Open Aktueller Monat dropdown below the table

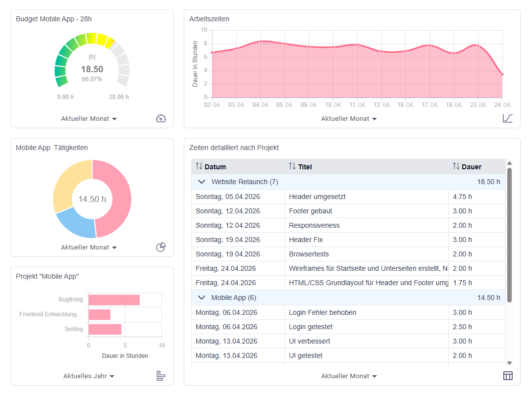tap(349, 376)
